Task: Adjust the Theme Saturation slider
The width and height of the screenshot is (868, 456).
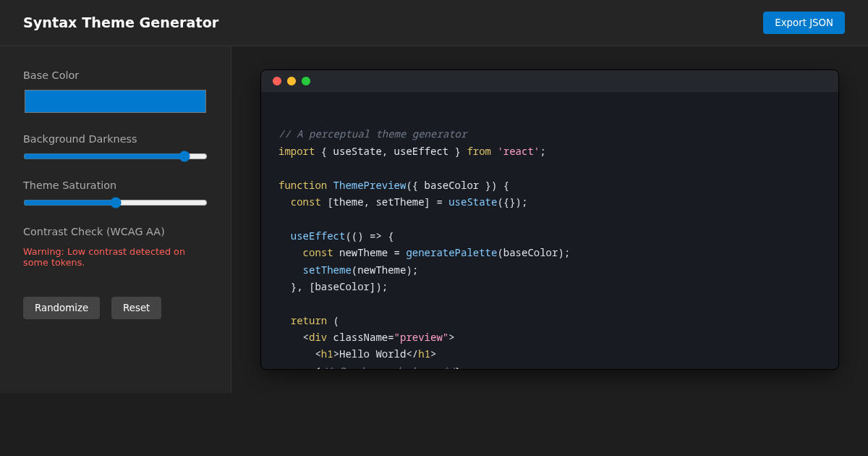Action: pos(115,203)
